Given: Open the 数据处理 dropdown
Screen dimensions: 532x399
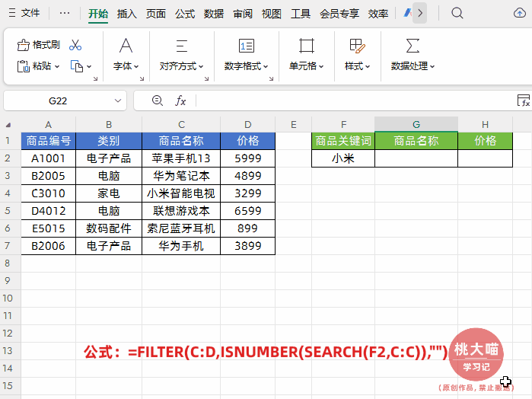Looking at the screenshot, I should click(x=413, y=54).
